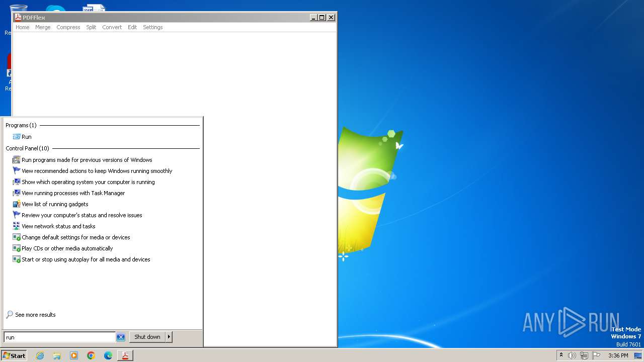Open Action Center flag in system tray
The width and height of the screenshot is (644, 362).
point(596,355)
